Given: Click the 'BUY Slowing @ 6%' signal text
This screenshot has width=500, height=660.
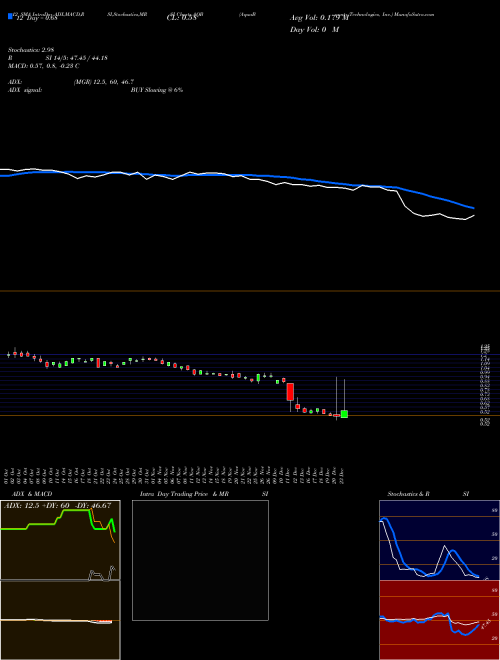Looking at the screenshot, I should tap(157, 90).
